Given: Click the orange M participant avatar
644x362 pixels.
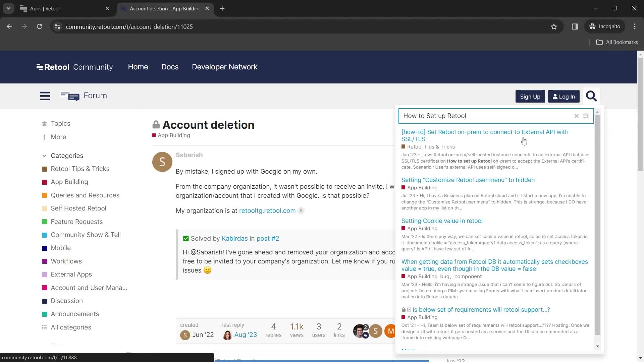Looking at the screenshot, I should (390, 331).
